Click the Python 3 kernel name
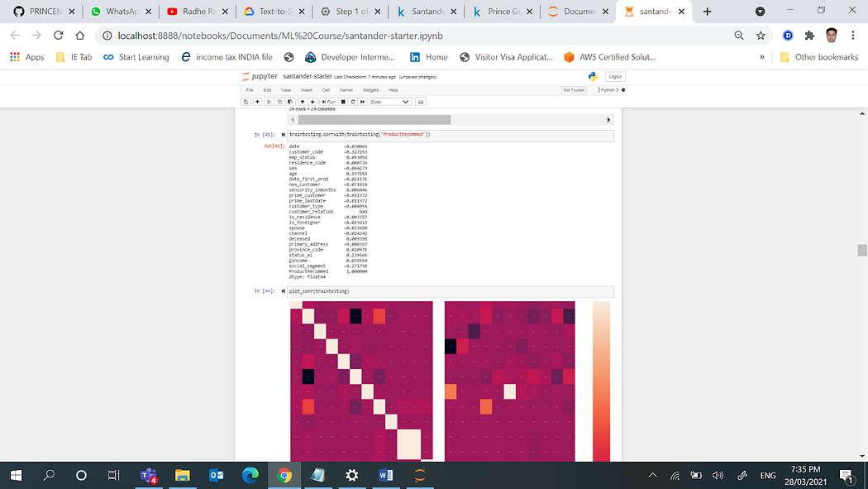This screenshot has height=489, width=868. tap(609, 90)
